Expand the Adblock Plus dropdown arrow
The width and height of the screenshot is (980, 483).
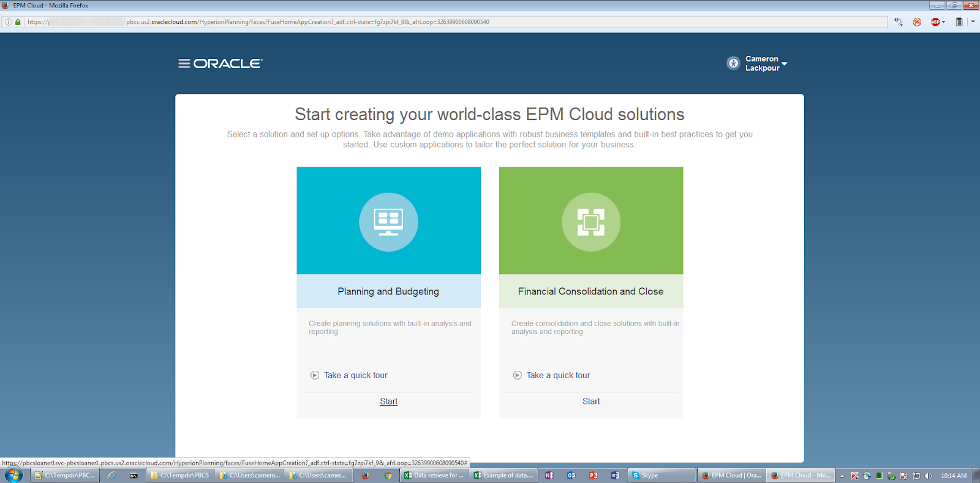(x=943, y=22)
